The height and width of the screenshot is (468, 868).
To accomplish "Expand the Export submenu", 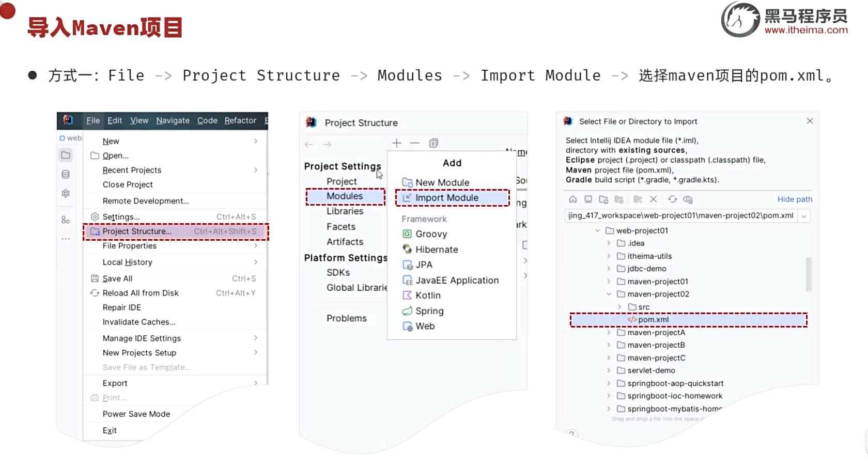I will pyautogui.click(x=256, y=383).
